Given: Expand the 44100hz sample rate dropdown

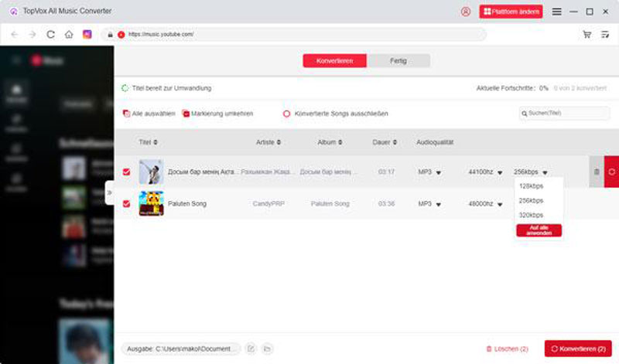Looking at the screenshot, I should click(x=500, y=172).
